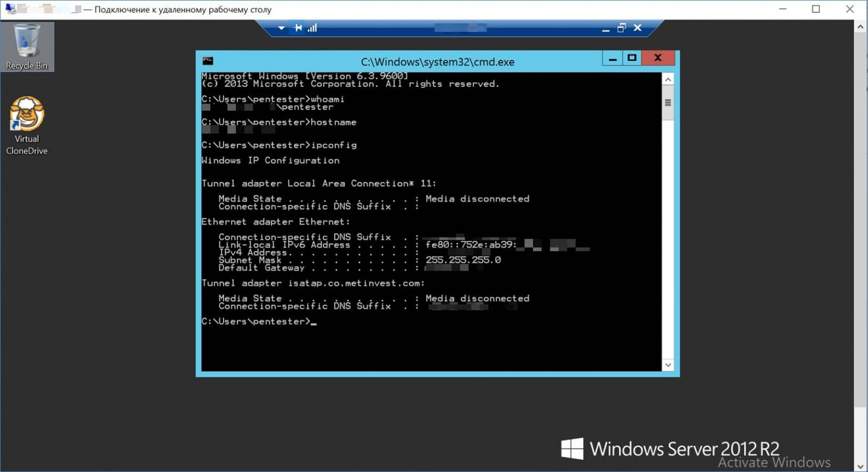The image size is (868, 472).
Task: Open the Remote Desktop title bar app icon
Action: pos(11,9)
